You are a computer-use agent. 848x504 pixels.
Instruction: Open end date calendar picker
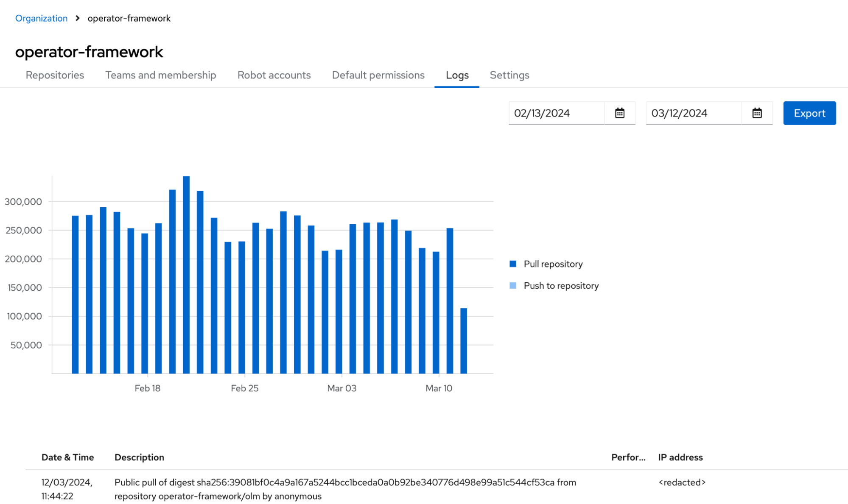coord(757,113)
